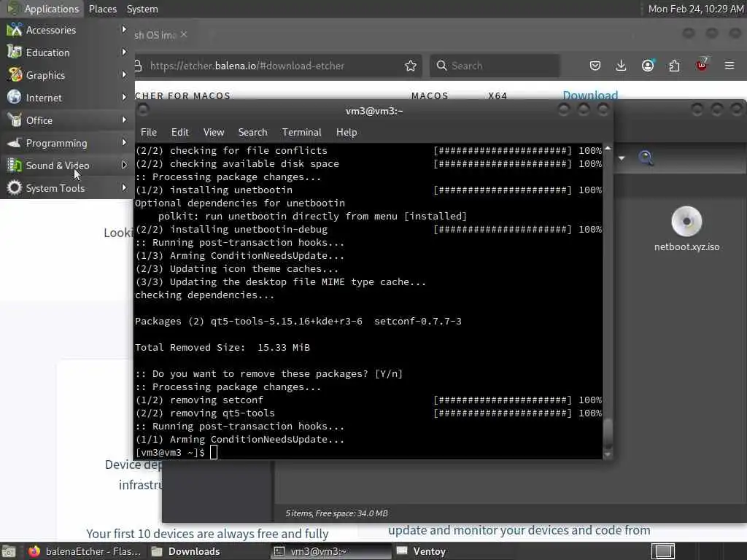
Task: Open the System menu in top panel
Action: click(142, 9)
